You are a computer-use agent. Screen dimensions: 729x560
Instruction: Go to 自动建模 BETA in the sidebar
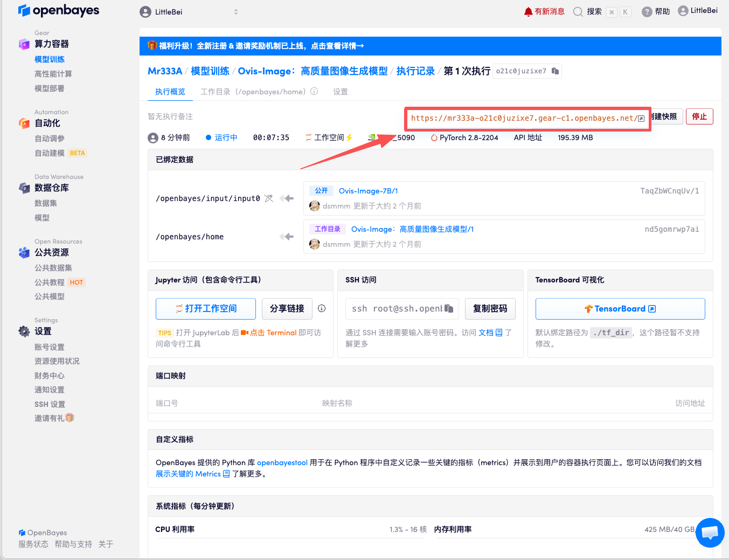tap(60, 153)
